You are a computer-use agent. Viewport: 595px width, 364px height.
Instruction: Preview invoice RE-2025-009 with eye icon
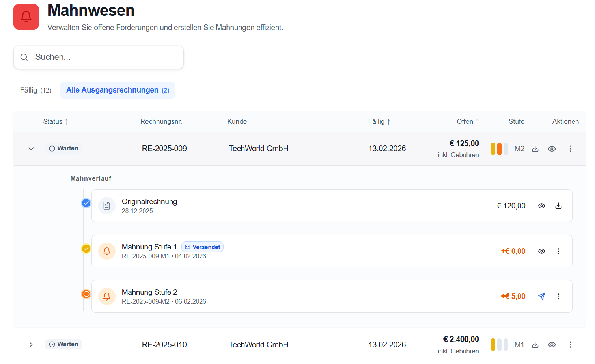552,149
